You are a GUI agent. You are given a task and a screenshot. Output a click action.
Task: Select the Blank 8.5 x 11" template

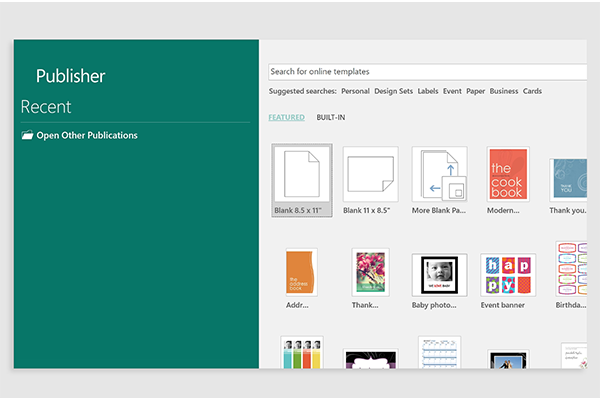click(302, 180)
